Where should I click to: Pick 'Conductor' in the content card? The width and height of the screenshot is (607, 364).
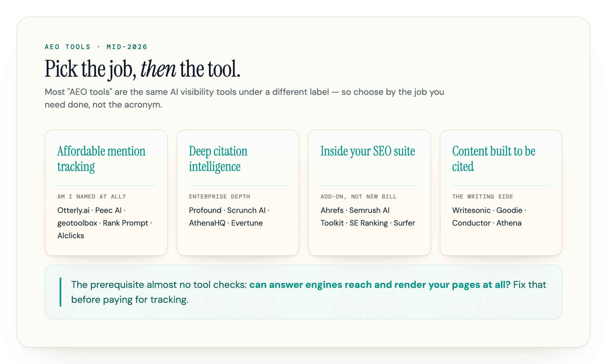pyautogui.click(x=471, y=223)
